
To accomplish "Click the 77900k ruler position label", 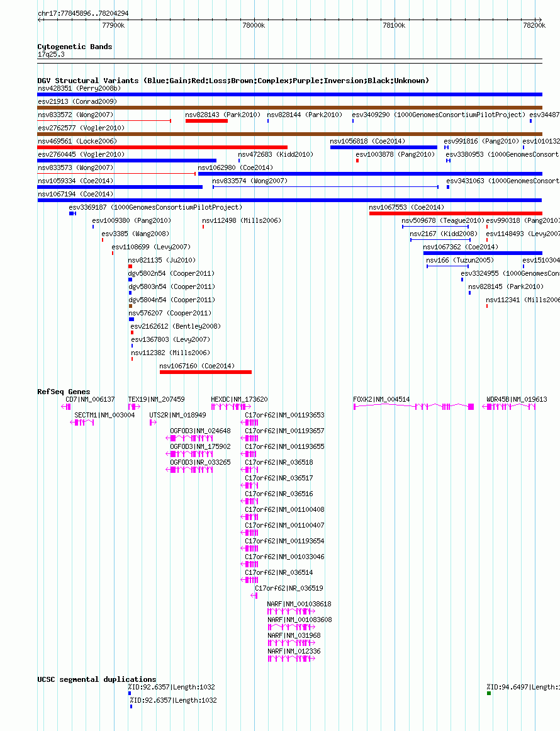I will 113,25.
